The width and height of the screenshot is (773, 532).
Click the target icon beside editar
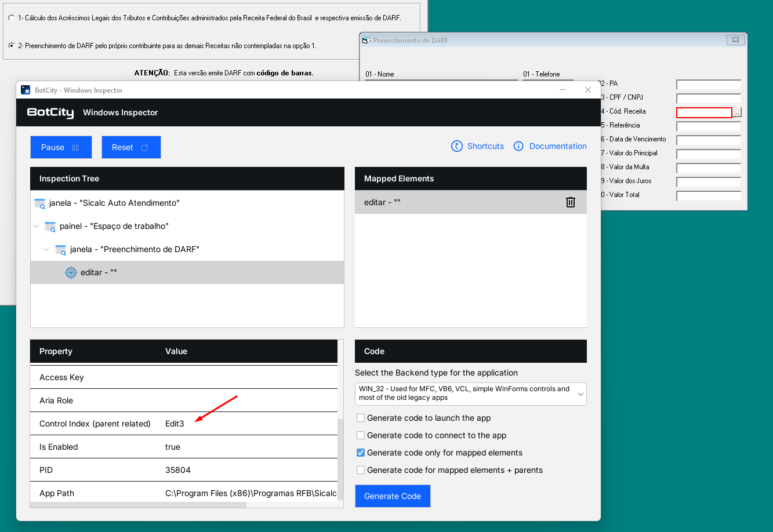[71, 272]
